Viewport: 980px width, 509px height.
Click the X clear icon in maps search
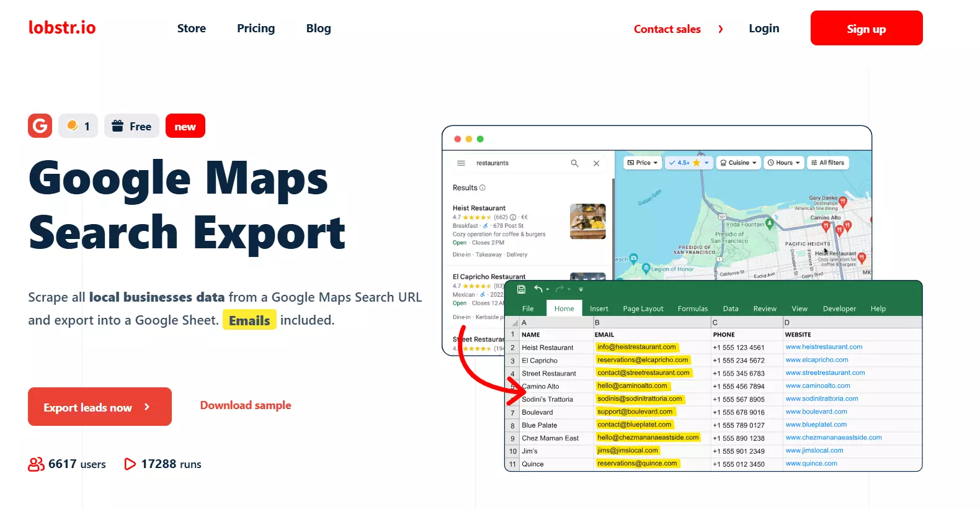[596, 163]
